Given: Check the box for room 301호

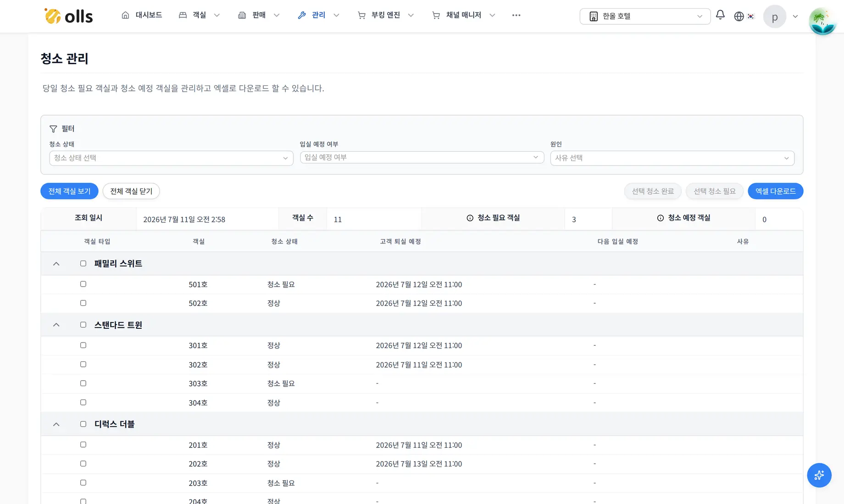Looking at the screenshot, I should pos(83,345).
